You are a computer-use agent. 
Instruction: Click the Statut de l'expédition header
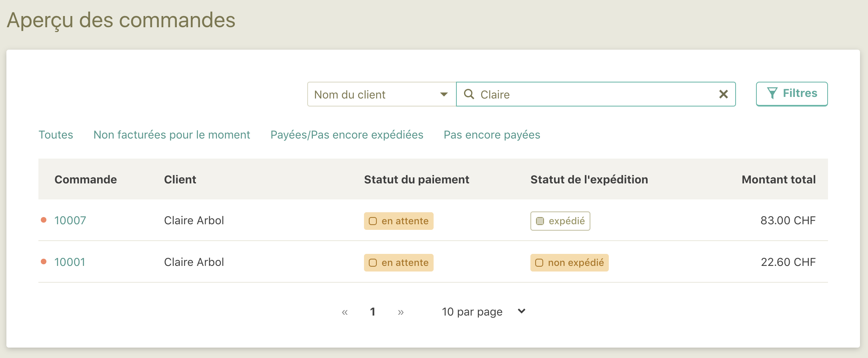589,179
